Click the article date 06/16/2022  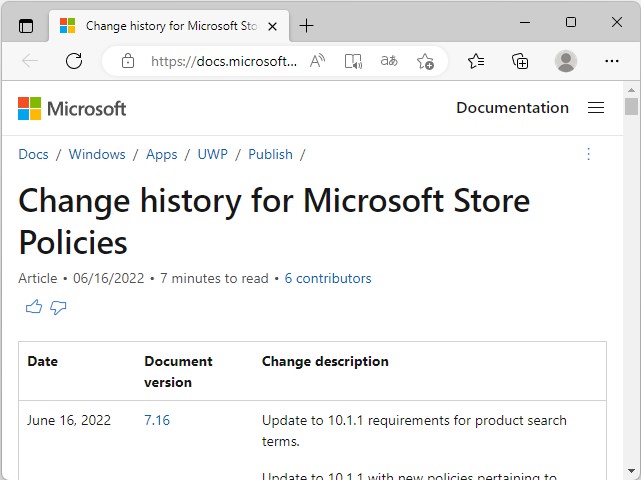click(108, 278)
